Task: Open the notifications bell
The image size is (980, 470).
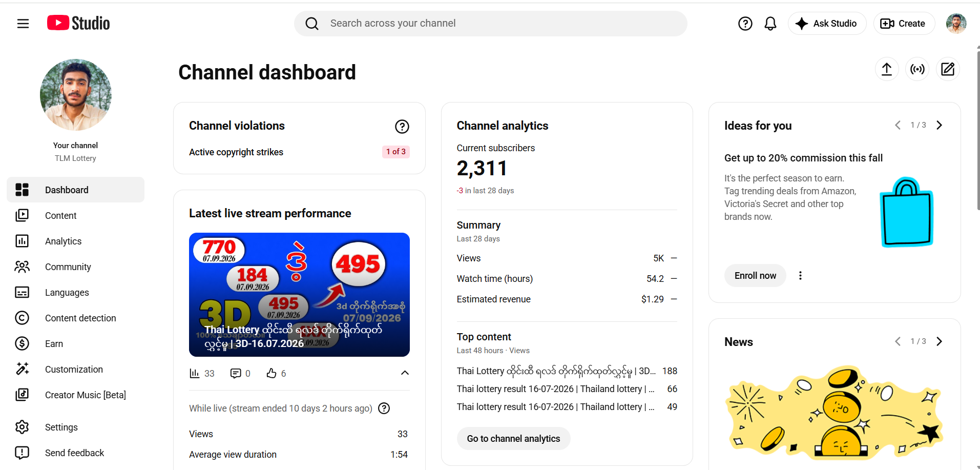Action: (770, 24)
